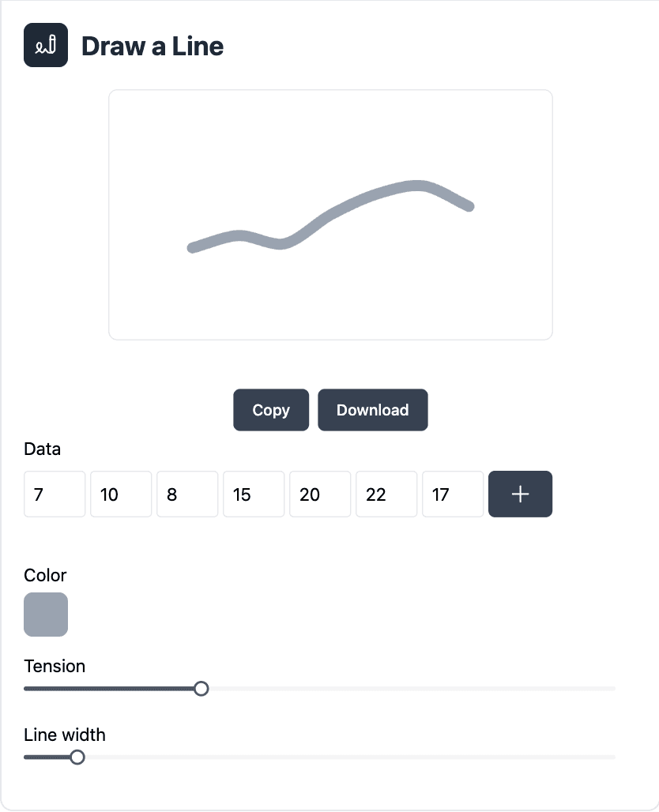Viewport: 659px width, 812px height.
Task: Select the data field containing 8
Action: (x=187, y=494)
